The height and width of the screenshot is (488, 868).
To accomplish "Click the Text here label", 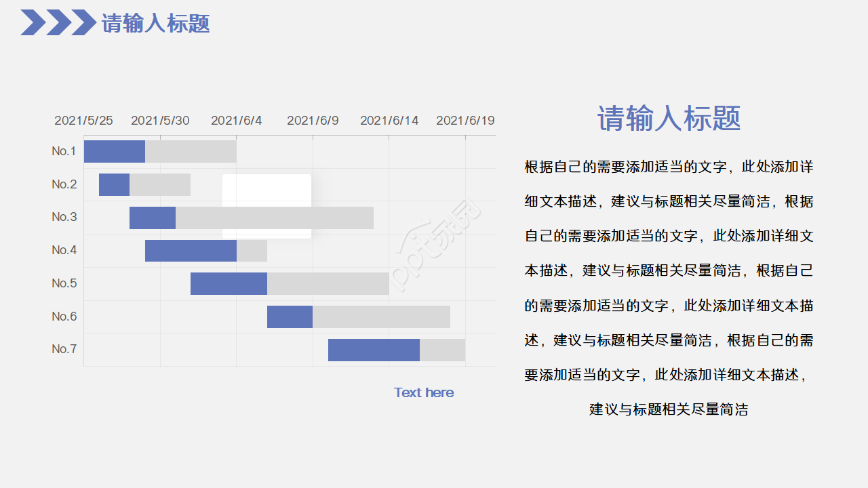I will (x=423, y=392).
